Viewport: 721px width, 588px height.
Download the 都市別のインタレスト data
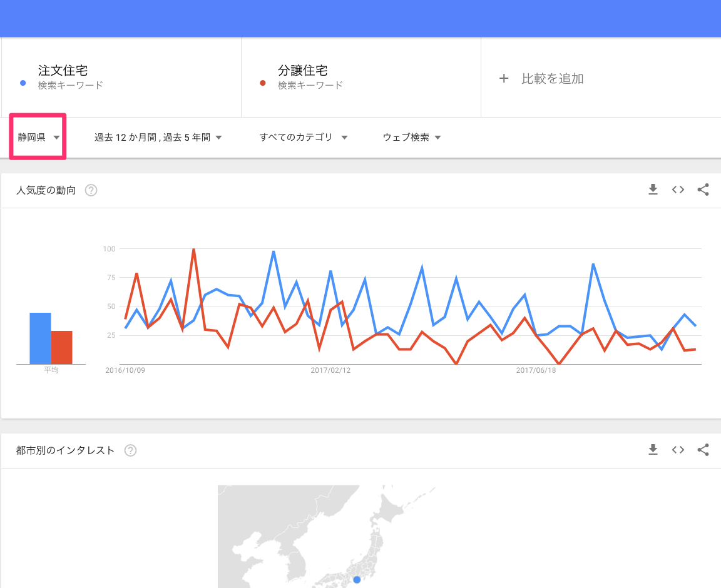653,450
